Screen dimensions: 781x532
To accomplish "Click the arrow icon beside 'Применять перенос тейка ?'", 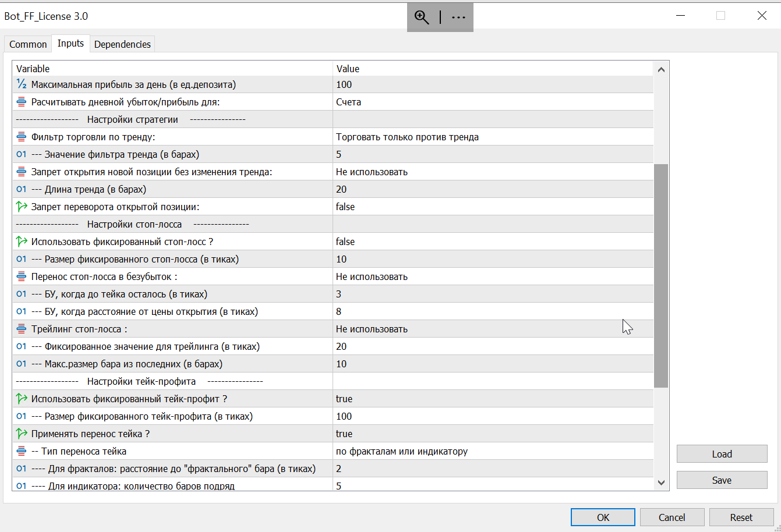I will click(x=22, y=434).
